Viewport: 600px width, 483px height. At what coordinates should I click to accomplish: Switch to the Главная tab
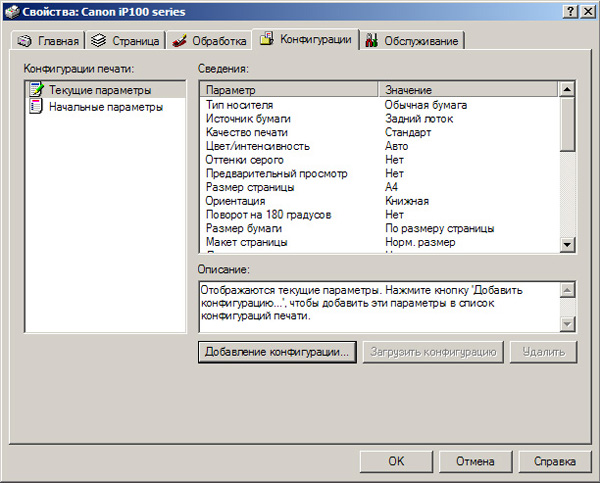48,41
